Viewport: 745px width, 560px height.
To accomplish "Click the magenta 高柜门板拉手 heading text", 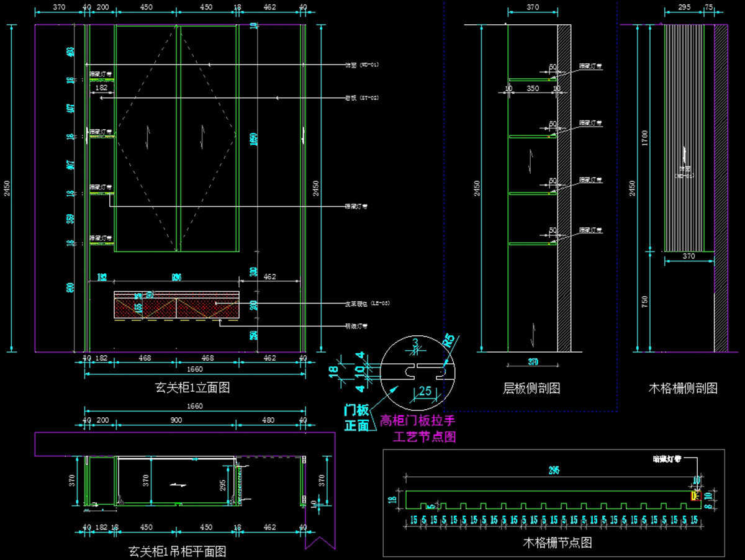I will 417,420.
